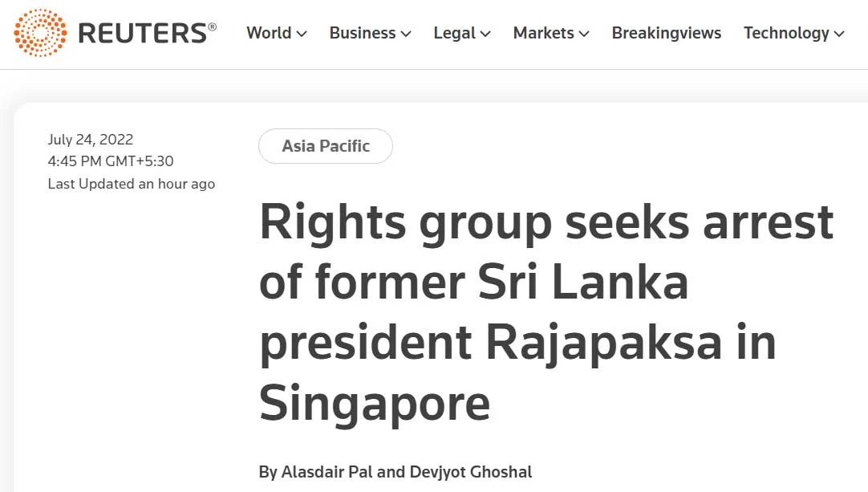This screenshot has height=492, width=868.
Task: Open the Legal menu
Action: 454,33
